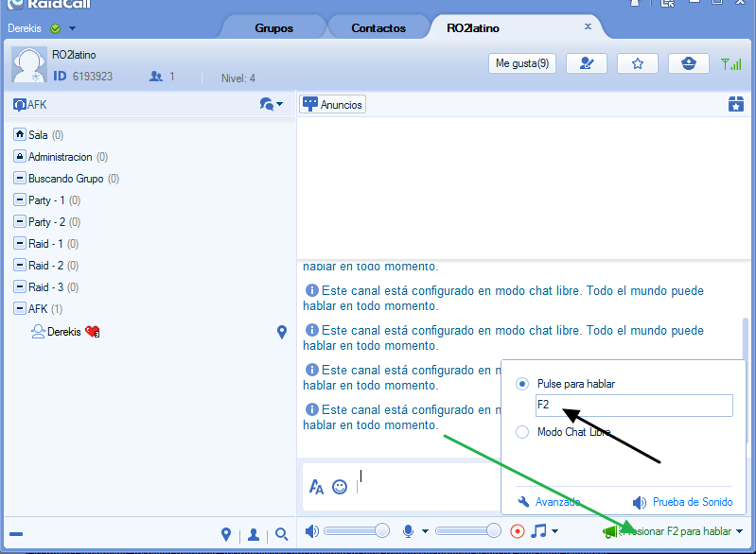Click the user silhouette icon bottom bar

[x=254, y=534]
